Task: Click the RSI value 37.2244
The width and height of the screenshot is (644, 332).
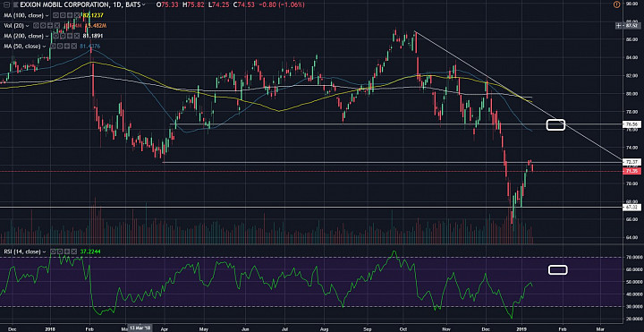Action: (x=90, y=251)
